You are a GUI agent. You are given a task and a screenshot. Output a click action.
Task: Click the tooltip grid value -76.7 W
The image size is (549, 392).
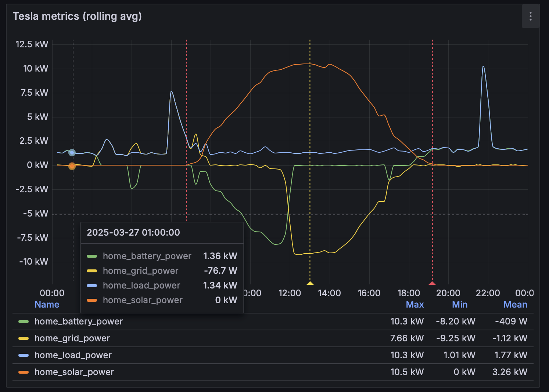[220, 271]
